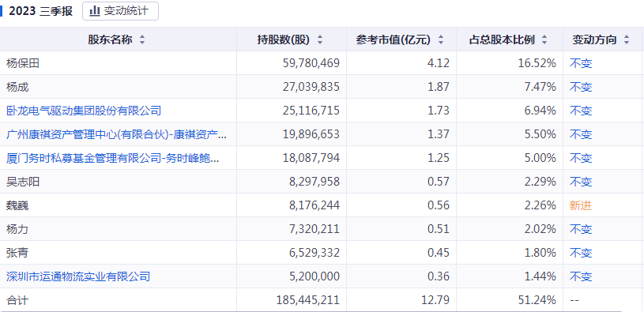Click the share count 6,529,332
Image resolution: width=644 pixels, height=312 pixels.
pyautogui.click(x=314, y=253)
